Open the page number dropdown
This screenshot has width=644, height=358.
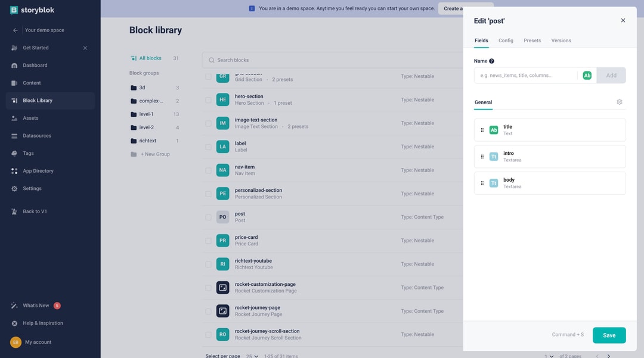pyautogui.click(x=549, y=356)
